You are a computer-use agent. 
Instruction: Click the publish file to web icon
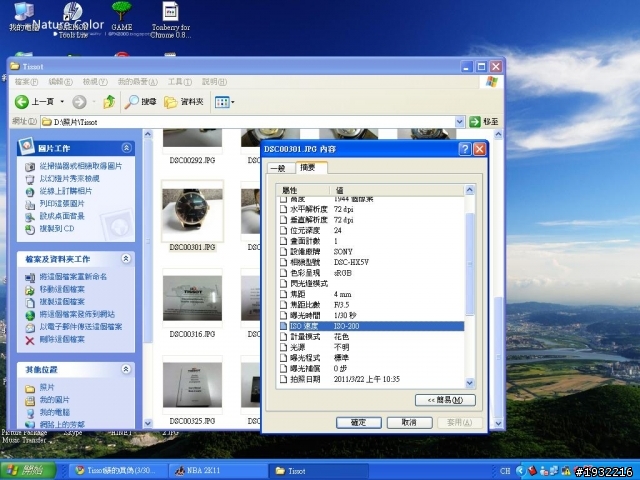[30, 315]
